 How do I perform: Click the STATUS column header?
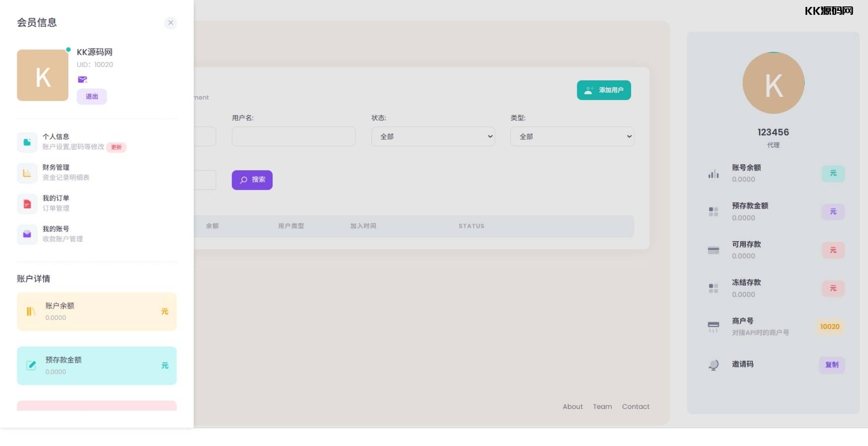(471, 226)
